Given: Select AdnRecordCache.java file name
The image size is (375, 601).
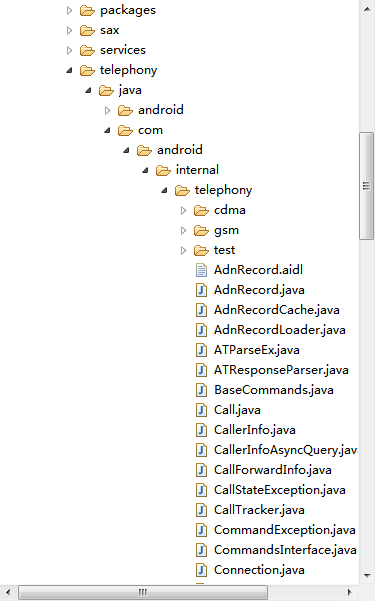Looking at the screenshot, I should tap(277, 310).
